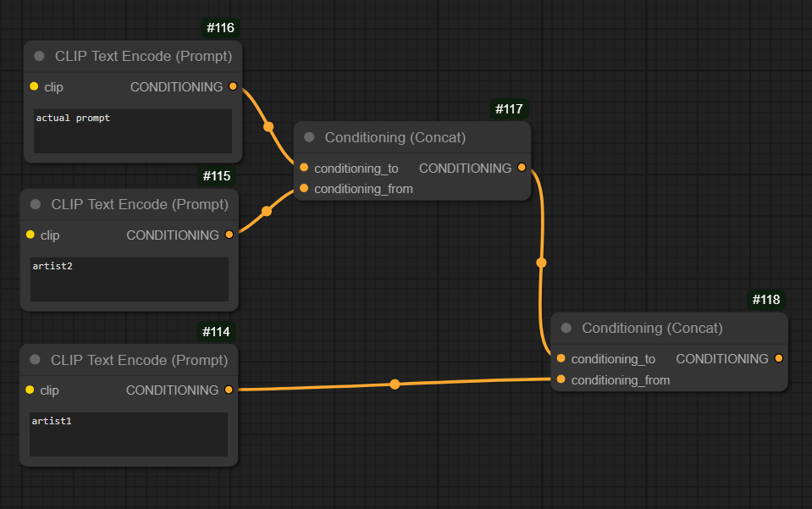This screenshot has height=509, width=812.
Task: Click the clip input socket on node #115
Action: [30, 235]
